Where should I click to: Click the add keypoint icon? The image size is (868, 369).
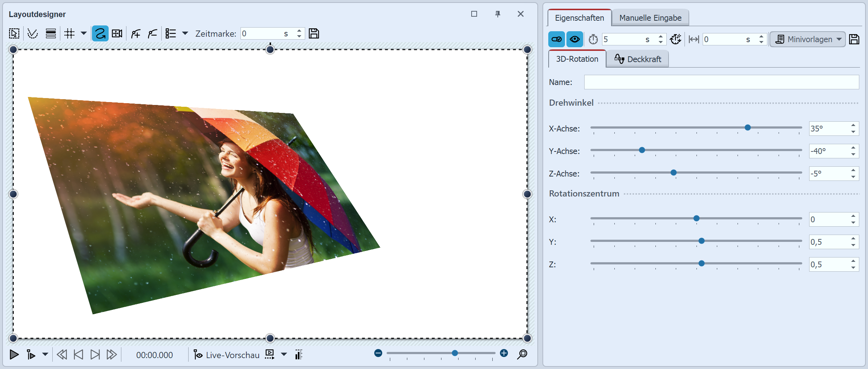[x=136, y=33]
